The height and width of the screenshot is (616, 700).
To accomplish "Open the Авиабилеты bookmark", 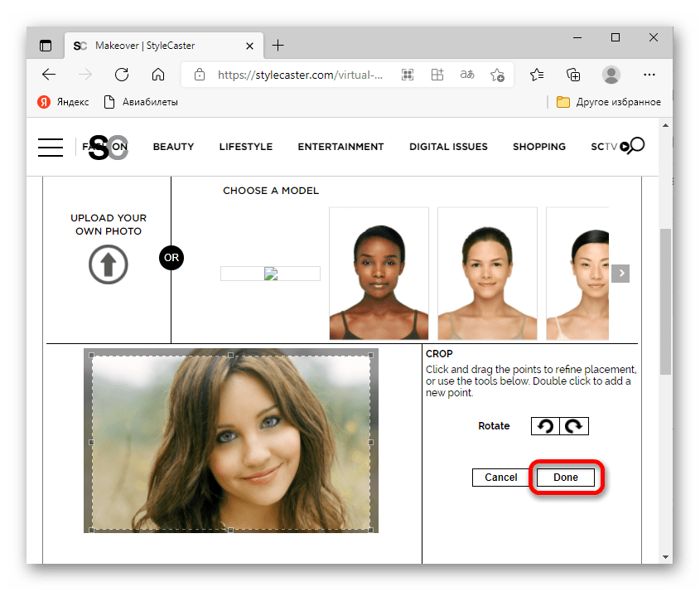I will [141, 102].
